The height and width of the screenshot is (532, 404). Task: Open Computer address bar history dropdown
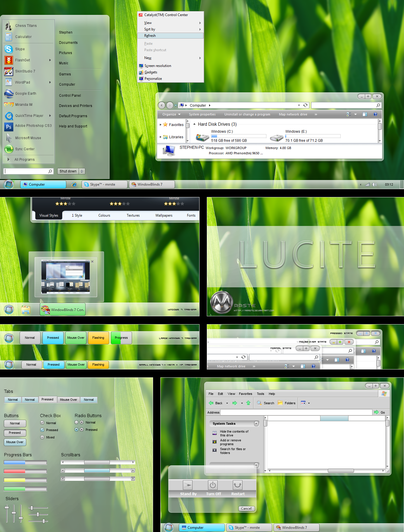point(299,105)
